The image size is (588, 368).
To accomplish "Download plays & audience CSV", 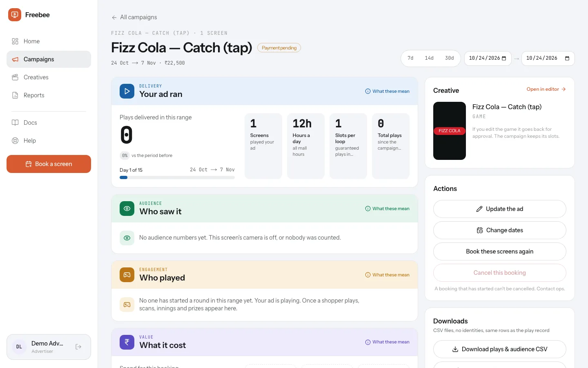I will (500, 349).
